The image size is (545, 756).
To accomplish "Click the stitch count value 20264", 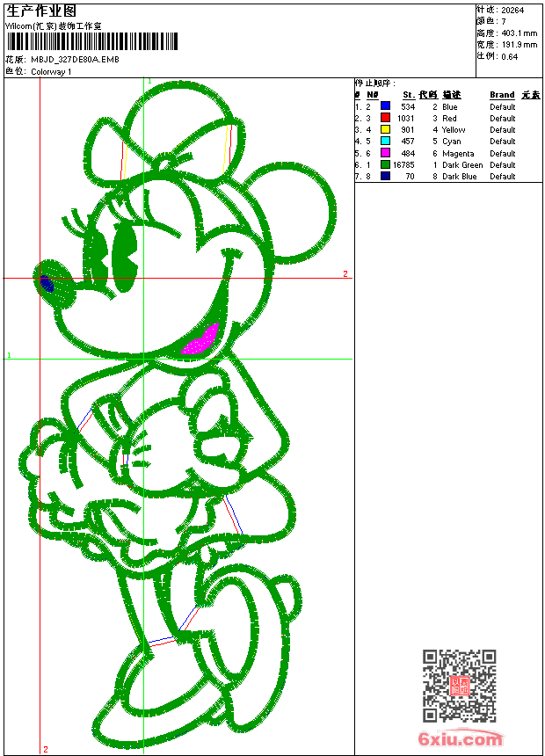I will click(512, 11).
